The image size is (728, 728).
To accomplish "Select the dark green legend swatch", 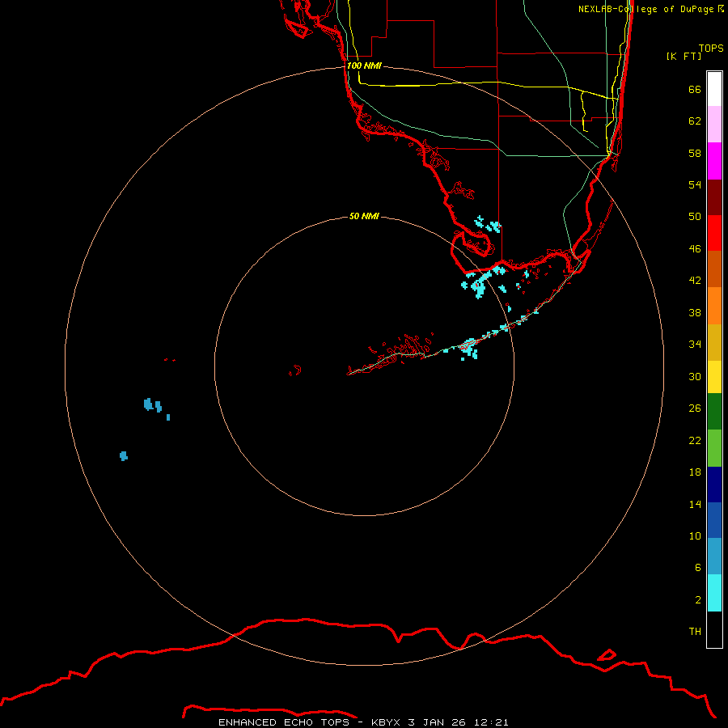I will pyautogui.click(x=714, y=412).
